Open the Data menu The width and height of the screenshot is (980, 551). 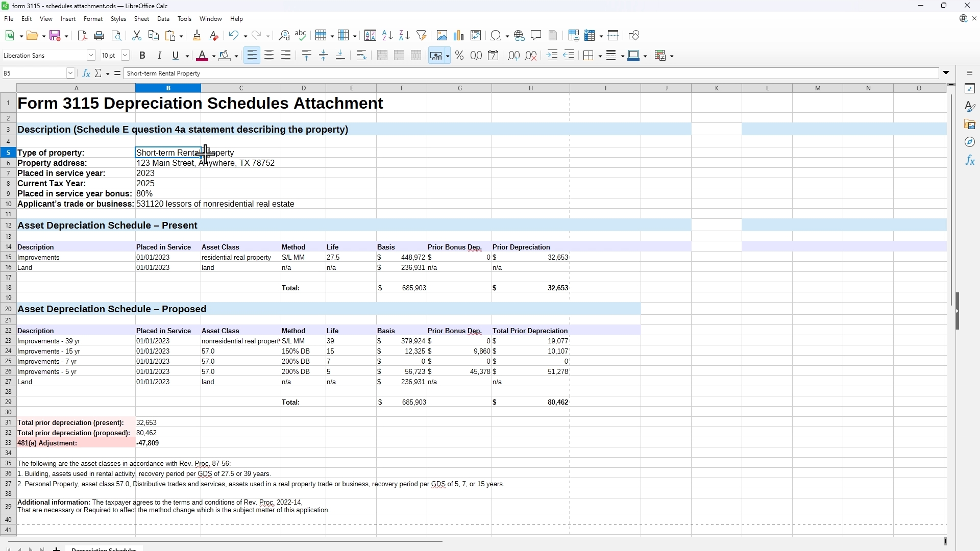[x=163, y=19]
